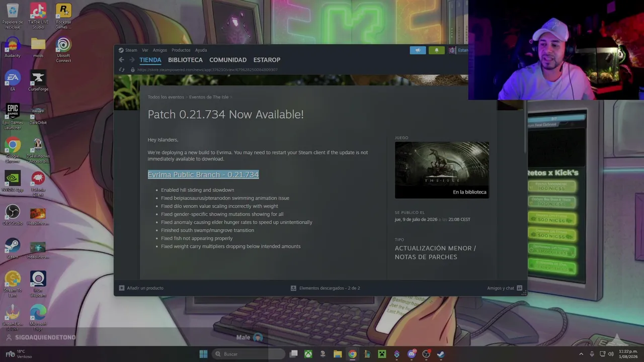Click 'Añadir un producto' in Steam footer
This screenshot has height=362, width=644.
[145, 288]
